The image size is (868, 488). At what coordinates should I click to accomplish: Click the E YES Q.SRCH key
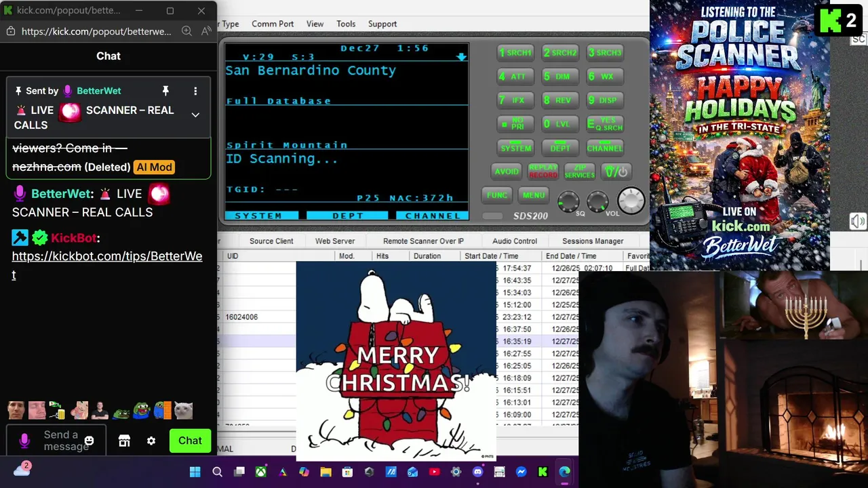[605, 124]
